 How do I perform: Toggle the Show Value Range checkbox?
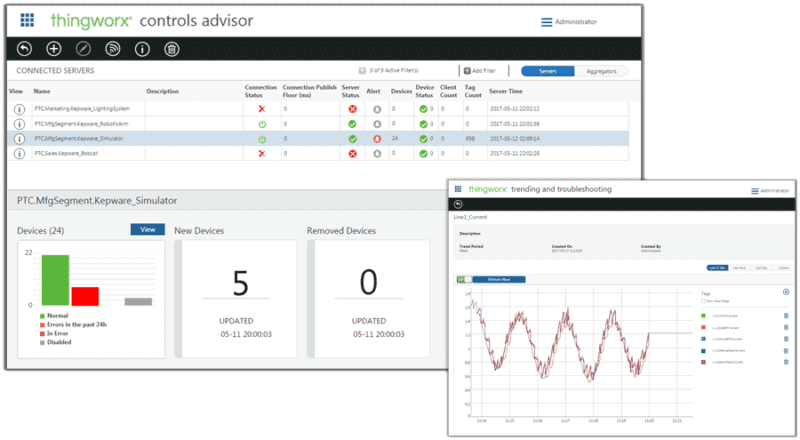point(703,301)
